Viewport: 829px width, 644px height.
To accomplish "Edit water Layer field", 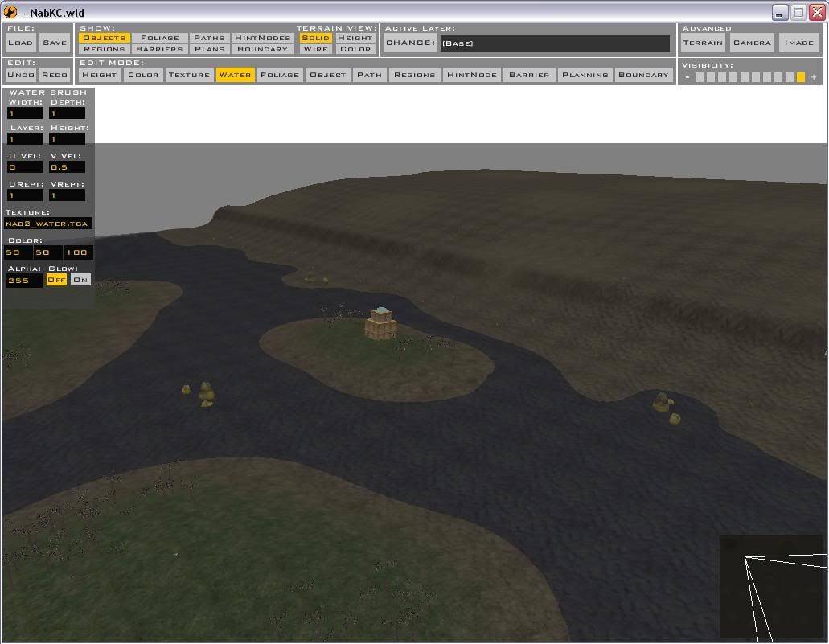I will pos(25,139).
